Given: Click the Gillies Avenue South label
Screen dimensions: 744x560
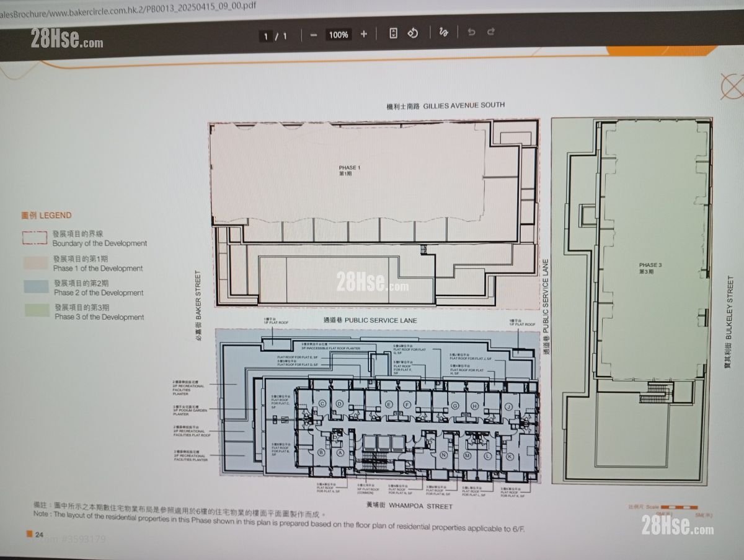Looking at the screenshot, I should (x=445, y=105).
